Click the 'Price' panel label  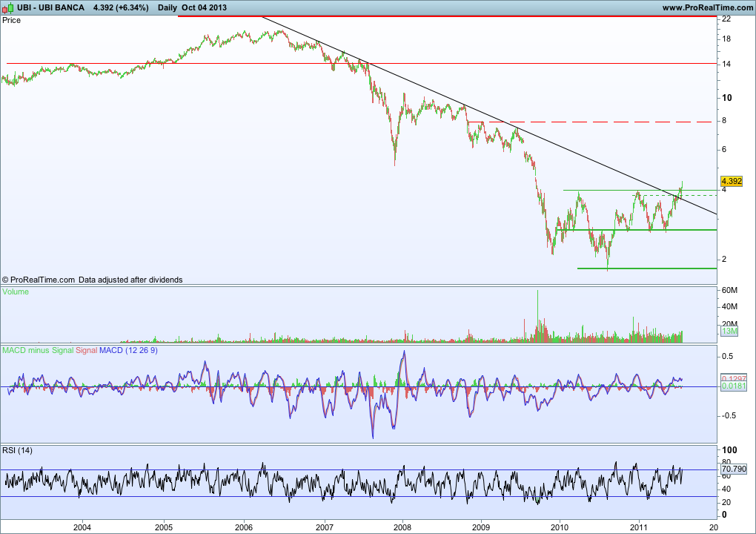12,20
